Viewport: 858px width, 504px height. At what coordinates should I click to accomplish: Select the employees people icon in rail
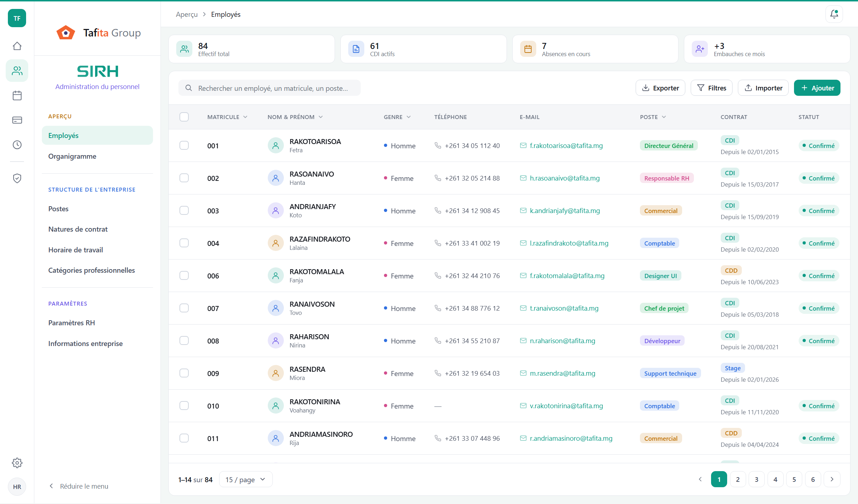17,71
